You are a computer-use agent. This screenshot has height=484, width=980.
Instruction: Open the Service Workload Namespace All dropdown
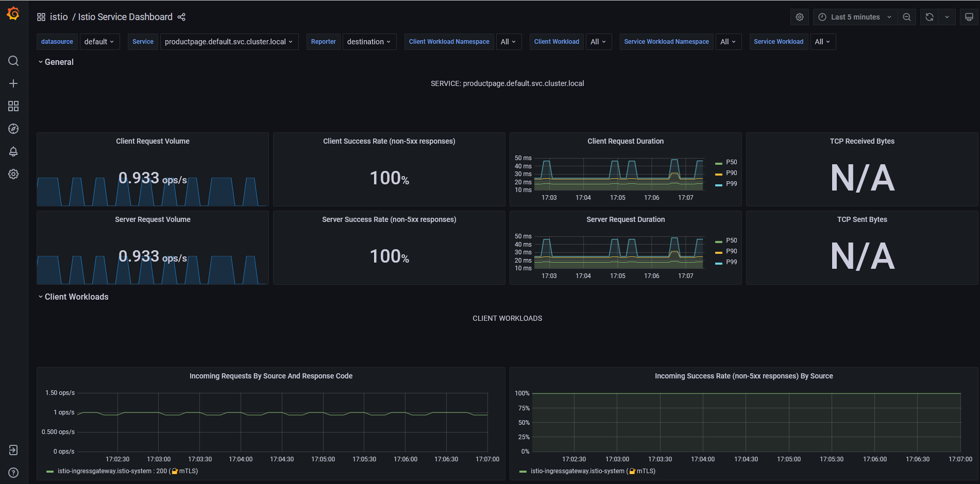click(729, 42)
